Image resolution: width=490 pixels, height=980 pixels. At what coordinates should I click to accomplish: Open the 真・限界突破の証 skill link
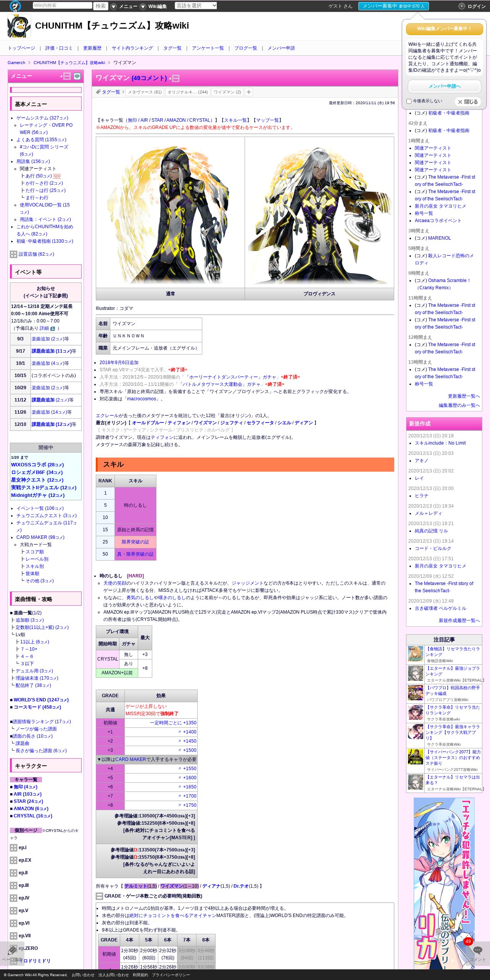(x=135, y=554)
